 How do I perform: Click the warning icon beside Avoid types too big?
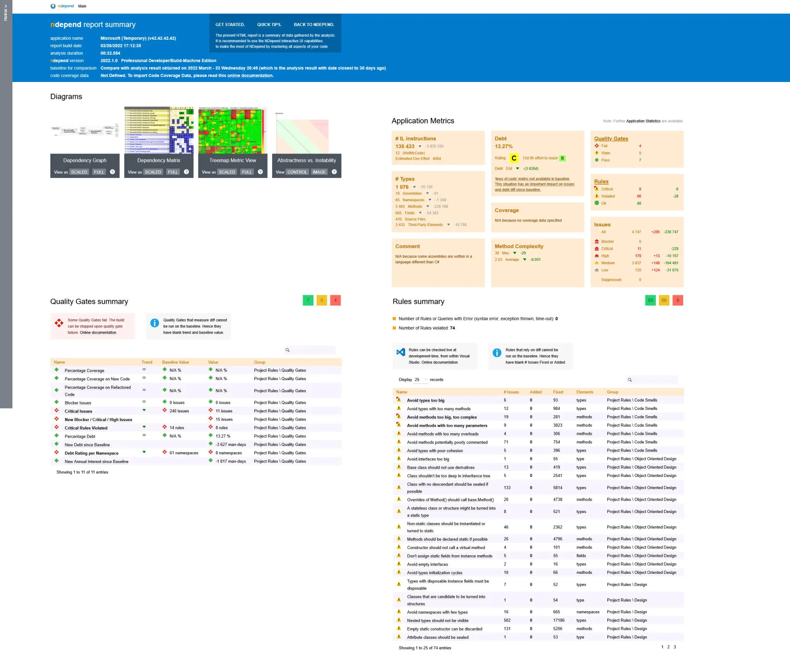[399, 400]
